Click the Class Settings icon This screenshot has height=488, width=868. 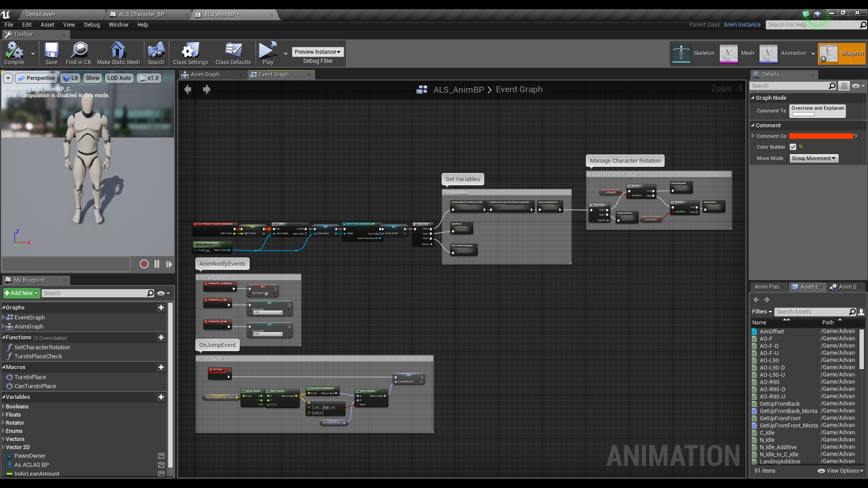pyautogui.click(x=190, y=53)
